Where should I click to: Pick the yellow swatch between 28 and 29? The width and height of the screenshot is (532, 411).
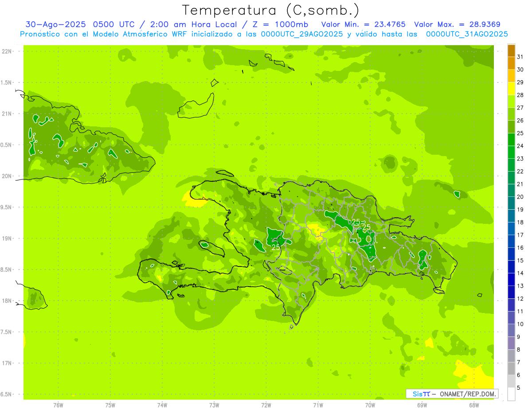[511, 89]
